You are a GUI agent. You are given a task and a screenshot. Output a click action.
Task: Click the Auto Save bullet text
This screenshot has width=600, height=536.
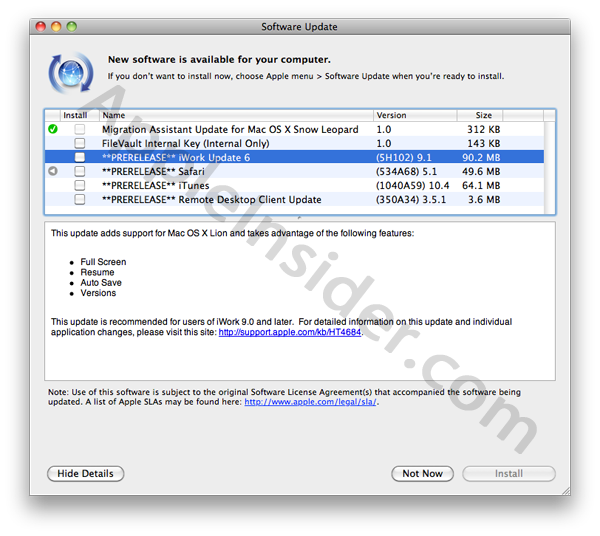coord(101,282)
